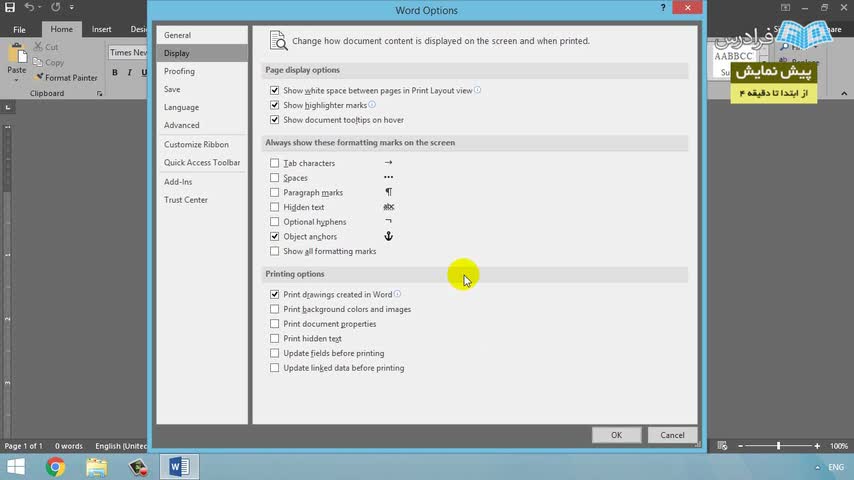Click OK to apply Word Options
This screenshot has width=854, height=480.
(x=617, y=435)
